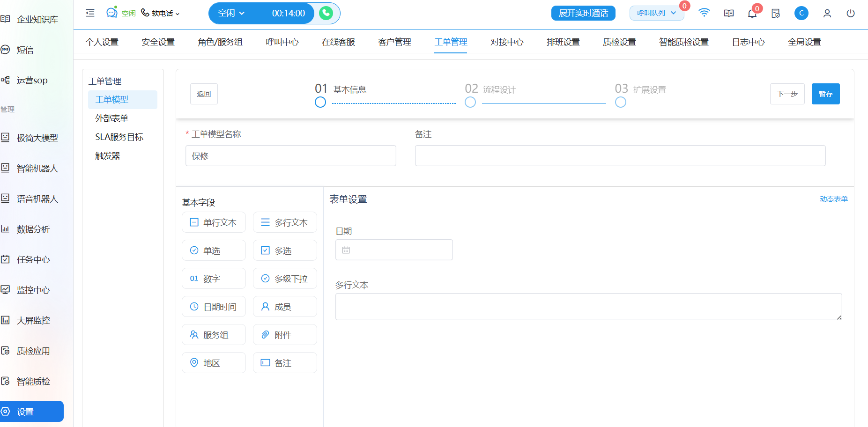The height and width of the screenshot is (427, 868).
Task: Open 企业知识库 in sidebar
Action: (32, 19)
